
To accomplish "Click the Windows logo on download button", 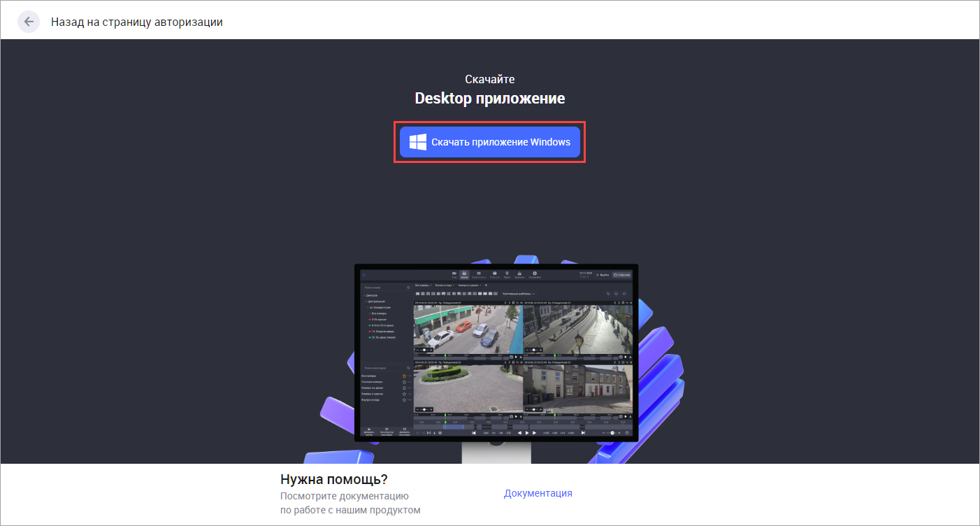I will pos(418,142).
